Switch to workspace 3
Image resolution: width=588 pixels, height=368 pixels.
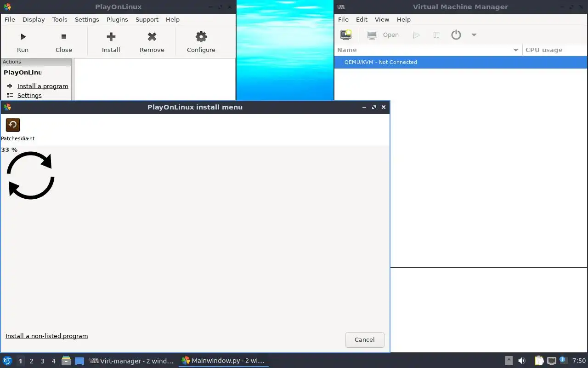click(x=42, y=361)
